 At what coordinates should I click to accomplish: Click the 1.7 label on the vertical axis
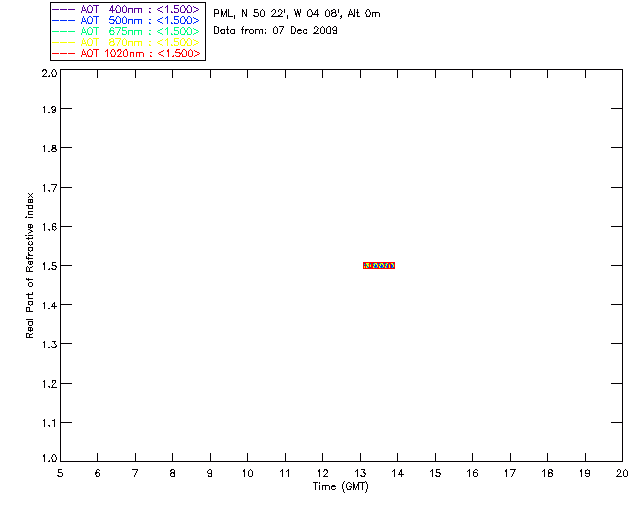(49, 188)
